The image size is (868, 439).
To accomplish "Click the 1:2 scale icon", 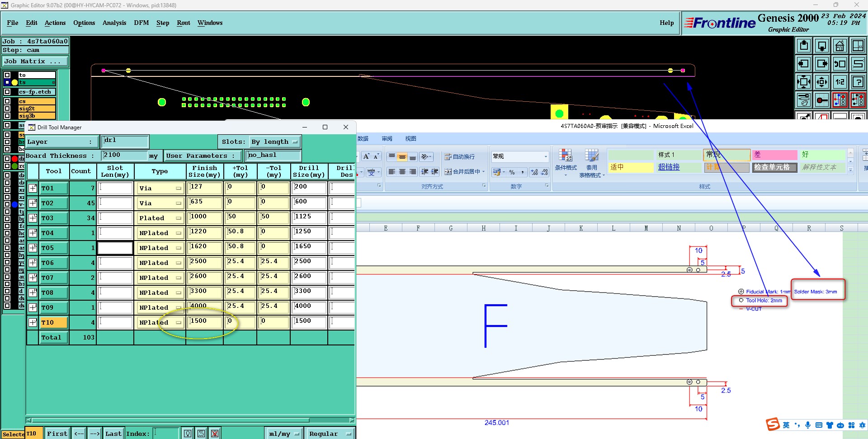I will 840,82.
